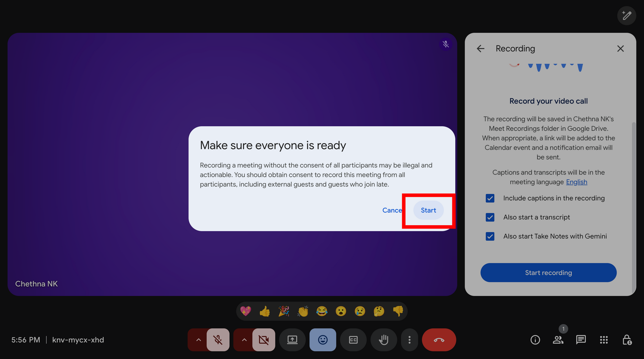The width and height of the screenshot is (644, 359).
Task: Open the in-call chat panel
Action: [581, 340]
